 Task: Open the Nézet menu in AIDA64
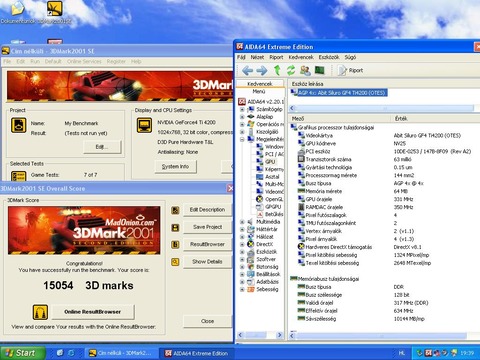pos(257,57)
